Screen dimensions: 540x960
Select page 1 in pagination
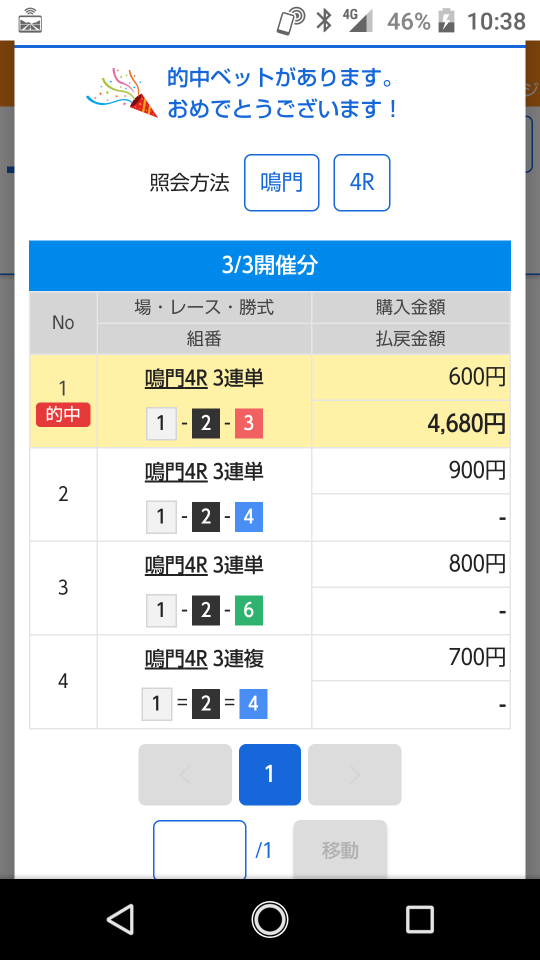tap(269, 774)
